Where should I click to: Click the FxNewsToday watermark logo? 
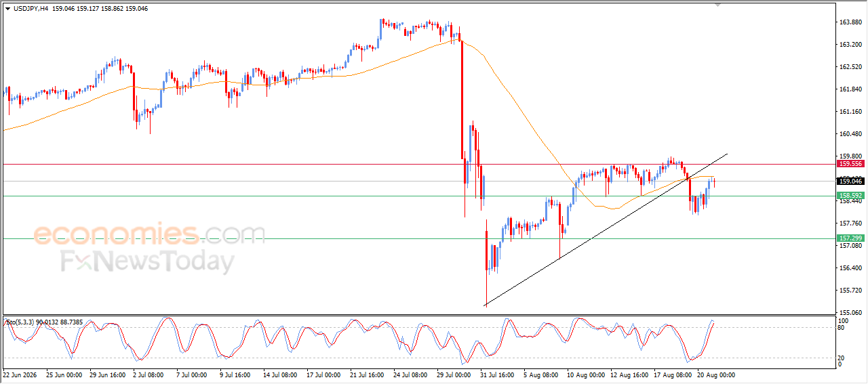(x=148, y=261)
